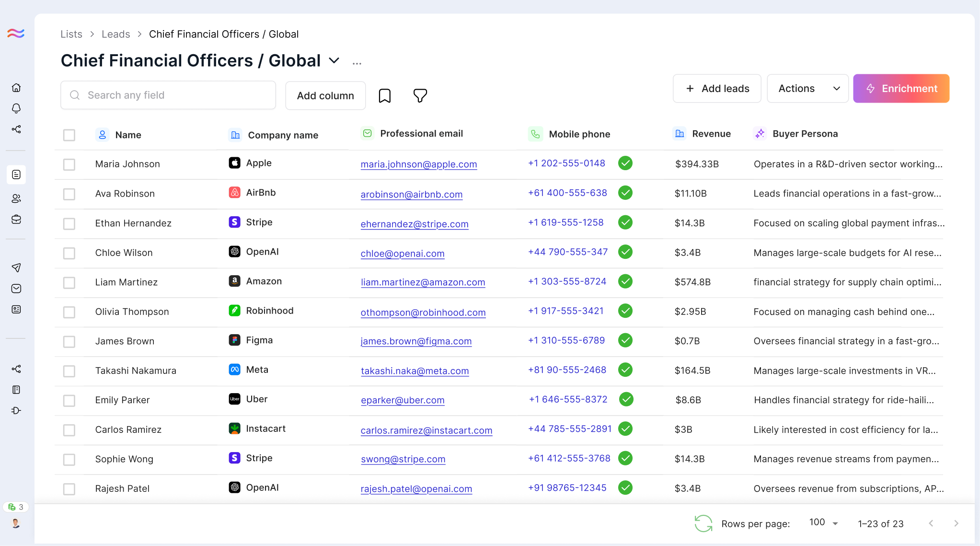Go to next page arrow in footer

point(956,523)
